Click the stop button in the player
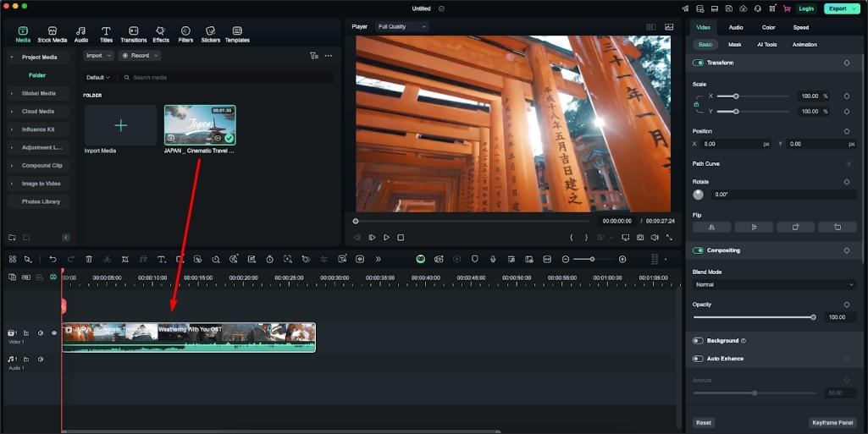868x434 pixels. coord(401,237)
